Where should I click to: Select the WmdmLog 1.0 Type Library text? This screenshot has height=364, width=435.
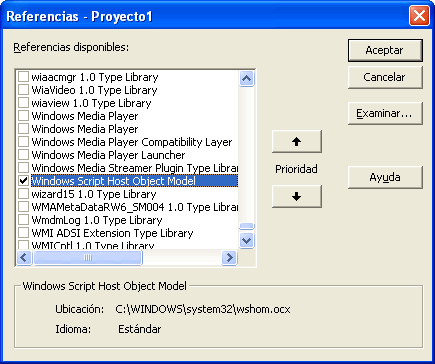[97, 220]
